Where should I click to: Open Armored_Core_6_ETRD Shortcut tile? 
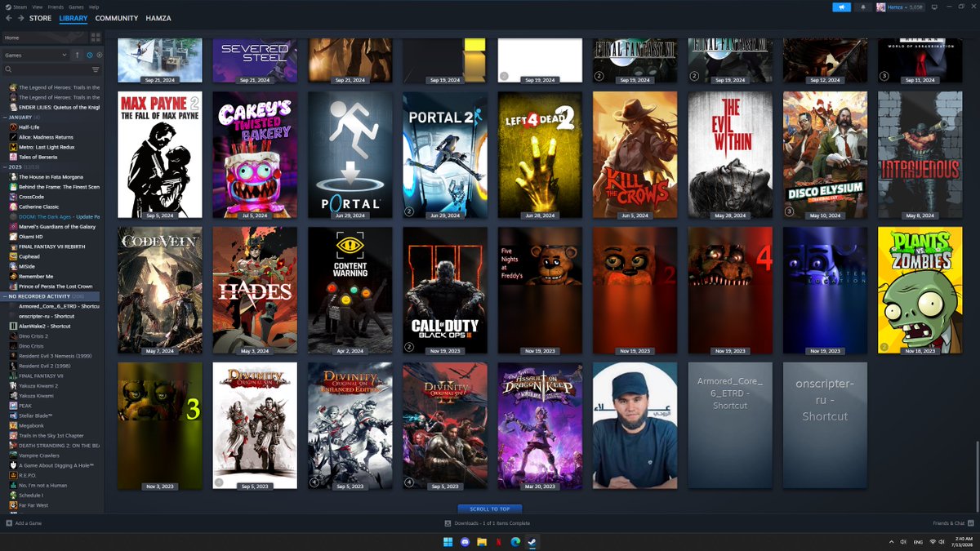coord(730,425)
